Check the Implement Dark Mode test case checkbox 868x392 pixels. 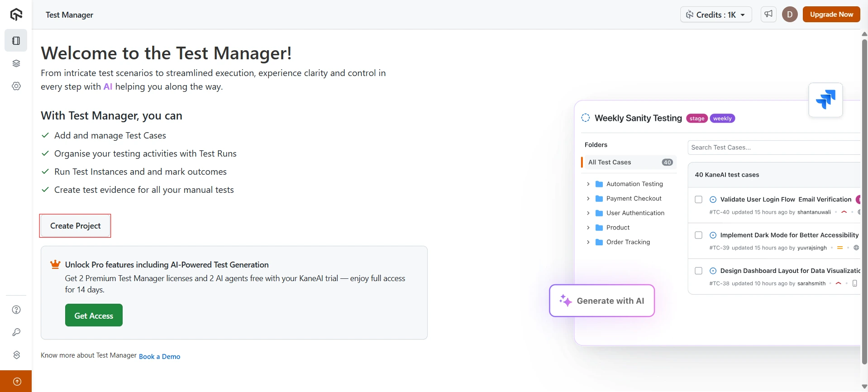[x=698, y=235]
